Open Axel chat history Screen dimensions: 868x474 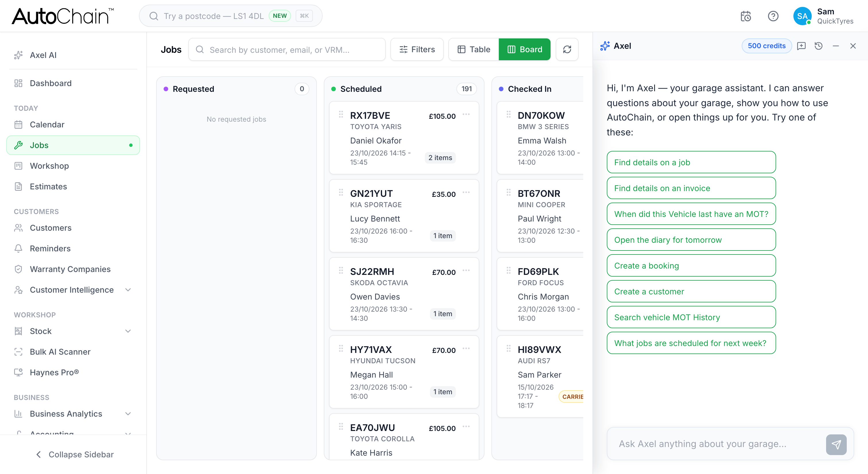(818, 46)
